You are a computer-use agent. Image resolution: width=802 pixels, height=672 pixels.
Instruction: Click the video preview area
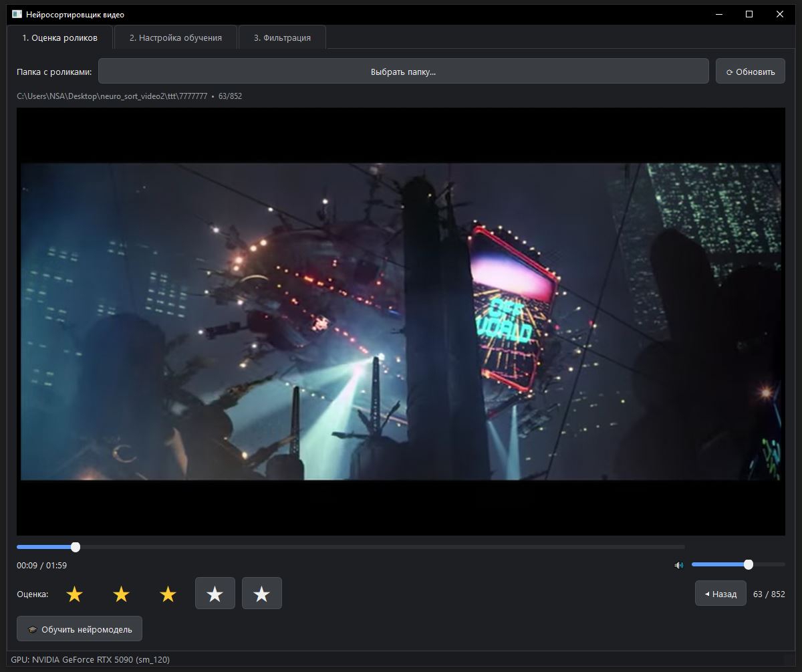click(401, 322)
